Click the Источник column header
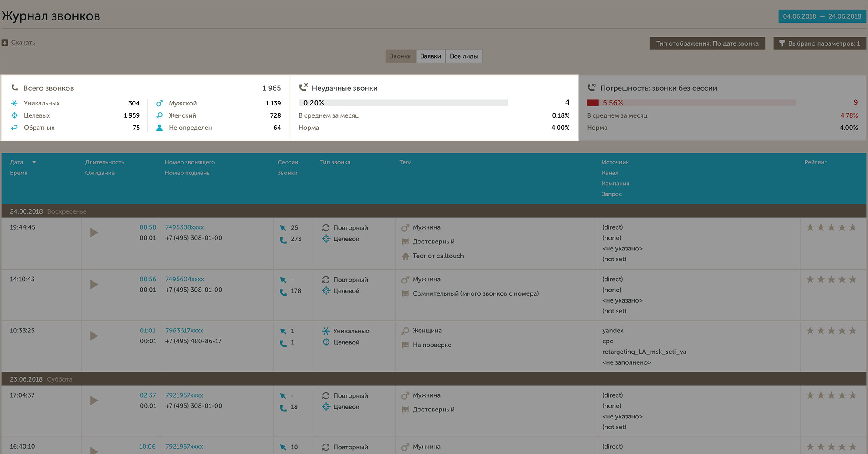Viewport: 868px width, 454px height. (615, 162)
